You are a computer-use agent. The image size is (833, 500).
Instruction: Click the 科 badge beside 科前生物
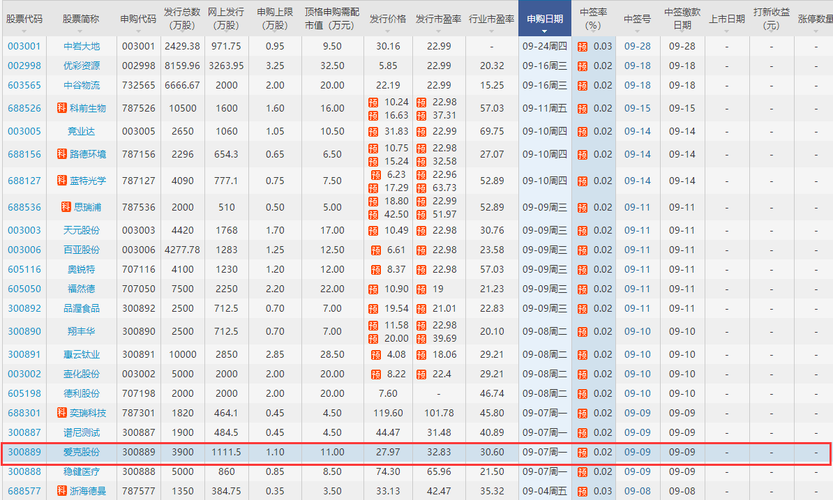click(x=62, y=108)
